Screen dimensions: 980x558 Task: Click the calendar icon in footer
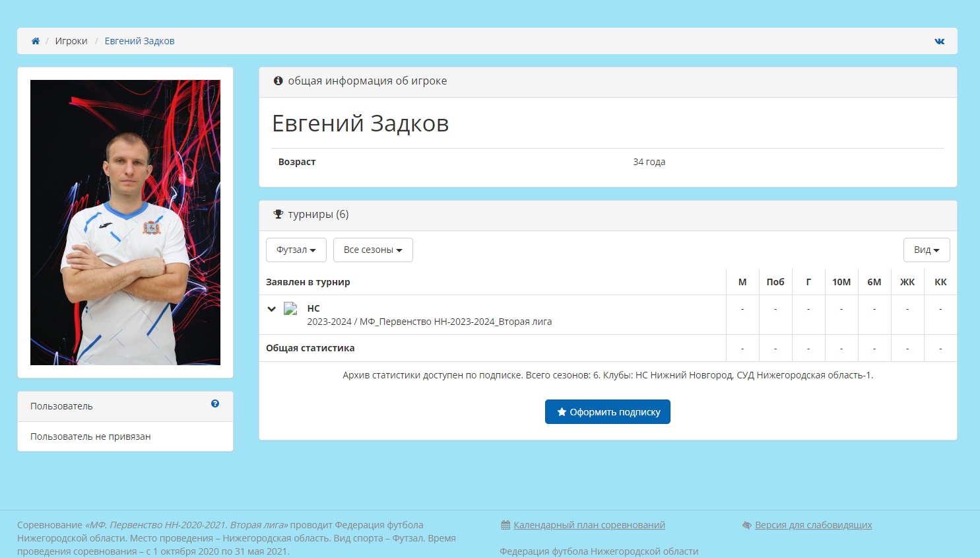pyautogui.click(x=506, y=525)
